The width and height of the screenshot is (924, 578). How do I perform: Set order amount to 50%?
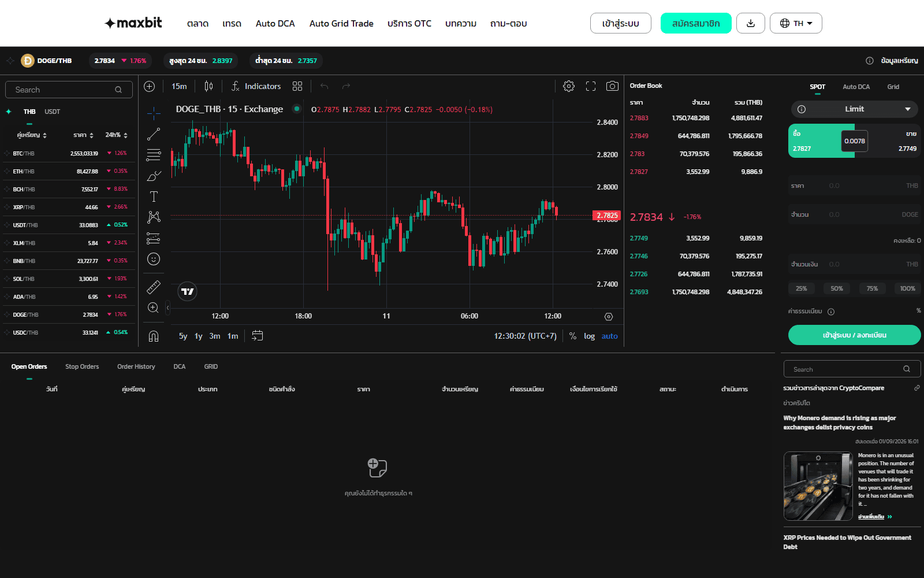[837, 288]
